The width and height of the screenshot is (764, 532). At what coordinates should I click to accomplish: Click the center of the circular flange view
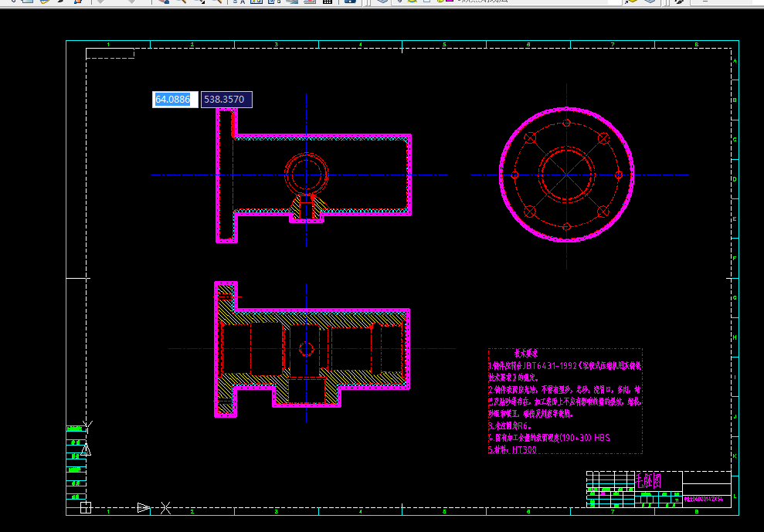[x=566, y=175]
